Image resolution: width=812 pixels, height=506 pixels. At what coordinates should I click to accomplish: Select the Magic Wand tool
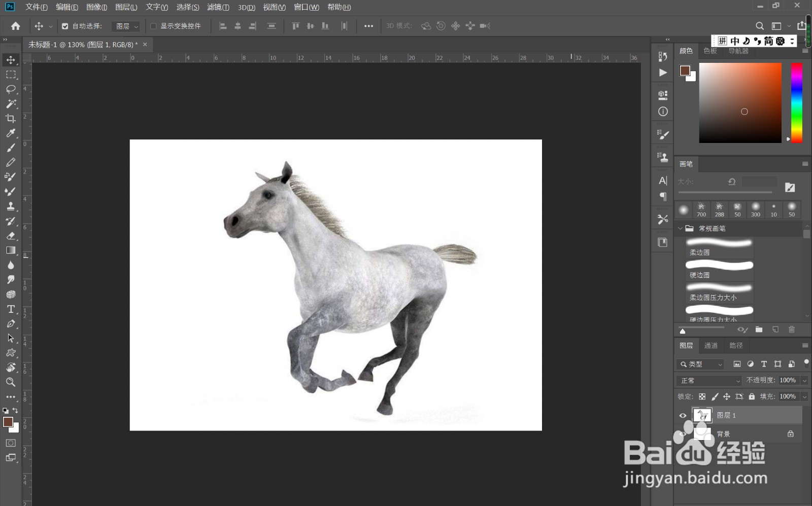11,104
